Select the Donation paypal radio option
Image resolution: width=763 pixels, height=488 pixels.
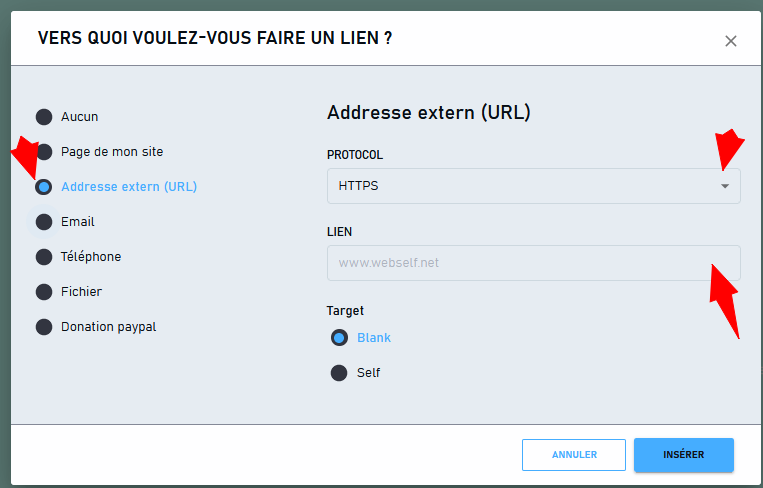(x=44, y=327)
